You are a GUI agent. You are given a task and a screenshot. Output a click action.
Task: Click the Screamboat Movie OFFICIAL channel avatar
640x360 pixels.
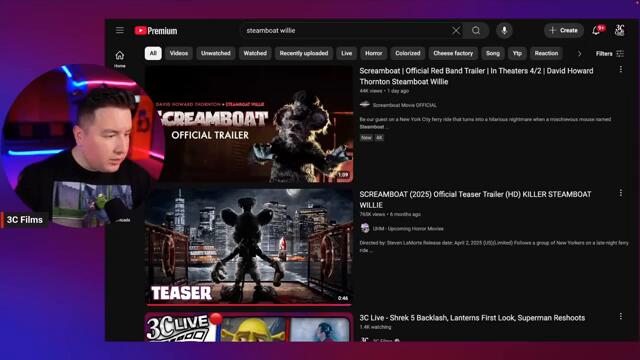point(364,104)
